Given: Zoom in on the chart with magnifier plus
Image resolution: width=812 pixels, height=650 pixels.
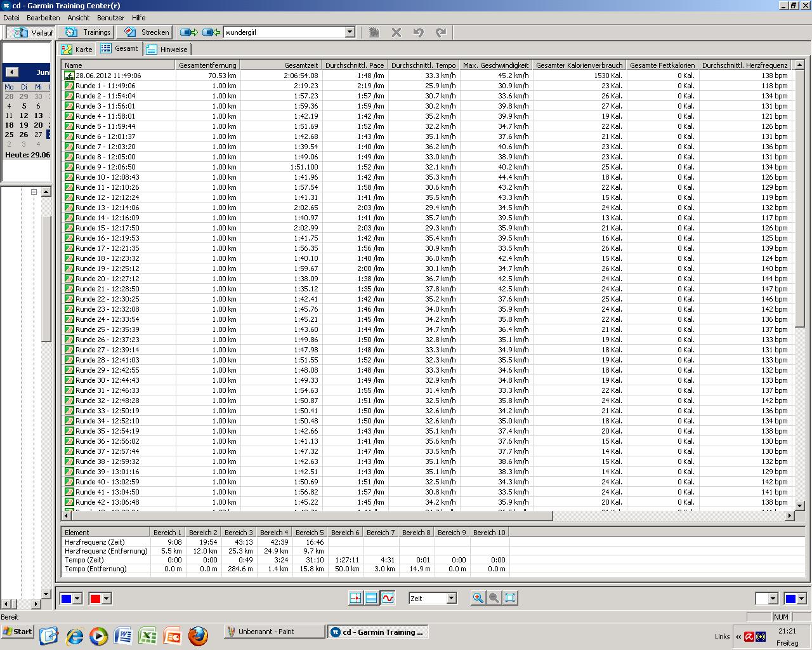Looking at the screenshot, I should [478, 598].
